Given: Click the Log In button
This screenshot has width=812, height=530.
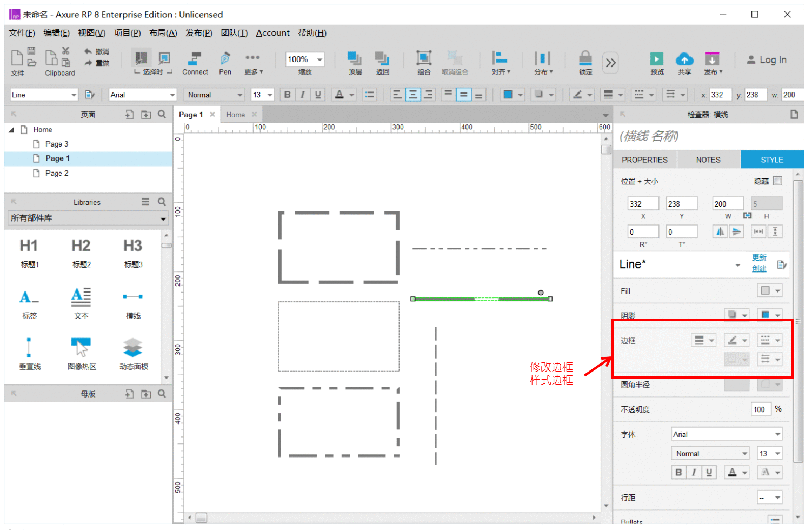Looking at the screenshot, I should pos(767,60).
